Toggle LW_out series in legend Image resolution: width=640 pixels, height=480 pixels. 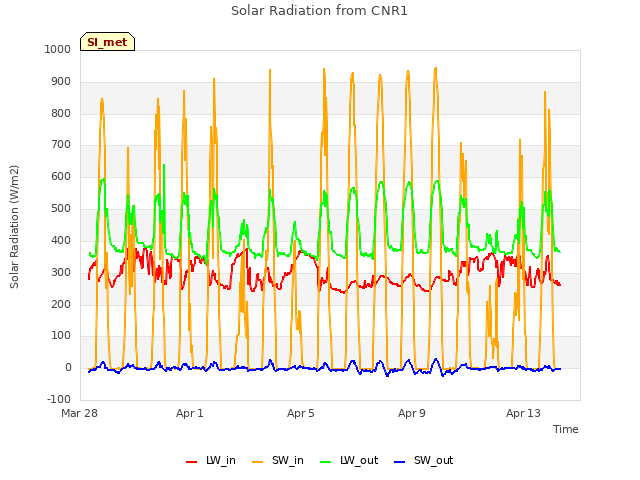click(x=349, y=460)
